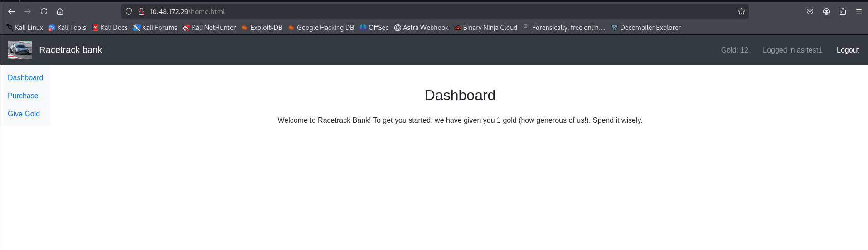Focus the URL address bar
The image size is (868, 250).
coord(408,11)
